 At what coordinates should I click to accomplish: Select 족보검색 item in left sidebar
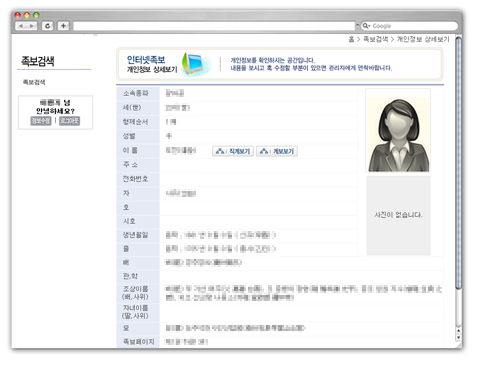pyautogui.click(x=34, y=82)
